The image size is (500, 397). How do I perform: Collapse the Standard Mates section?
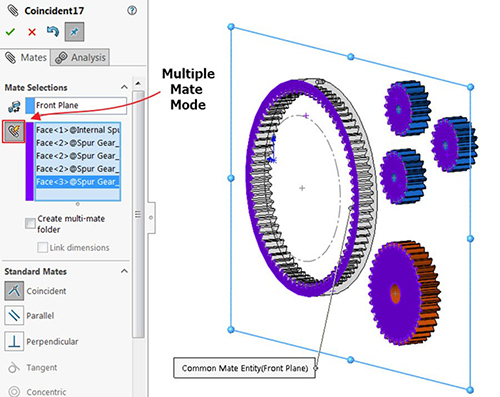124,271
